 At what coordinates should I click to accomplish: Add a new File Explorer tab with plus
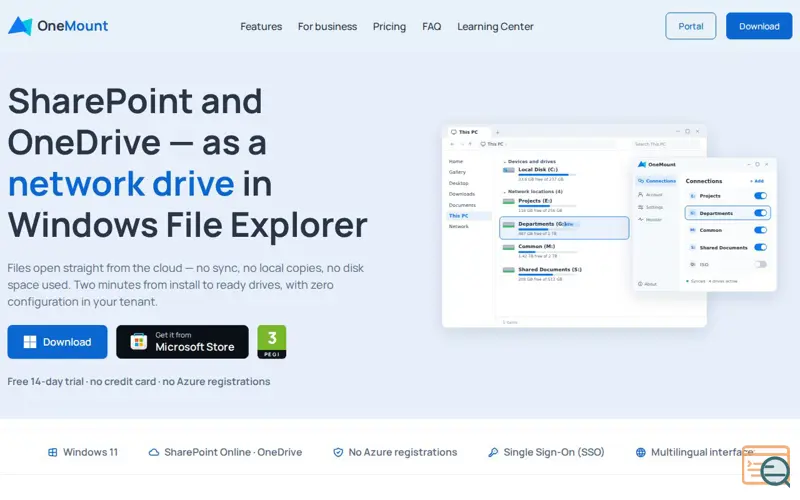click(x=497, y=132)
